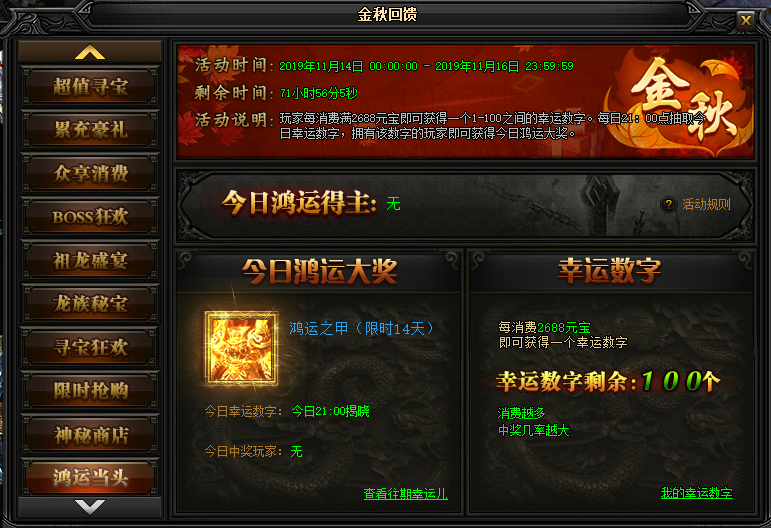Select the 祖龙盛宴 tab

point(90,261)
